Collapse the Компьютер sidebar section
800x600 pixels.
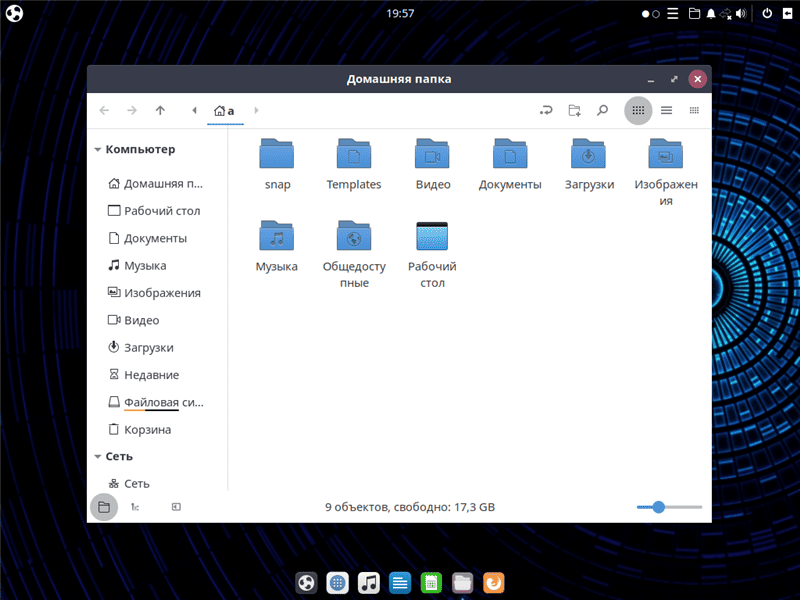(97, 149)
